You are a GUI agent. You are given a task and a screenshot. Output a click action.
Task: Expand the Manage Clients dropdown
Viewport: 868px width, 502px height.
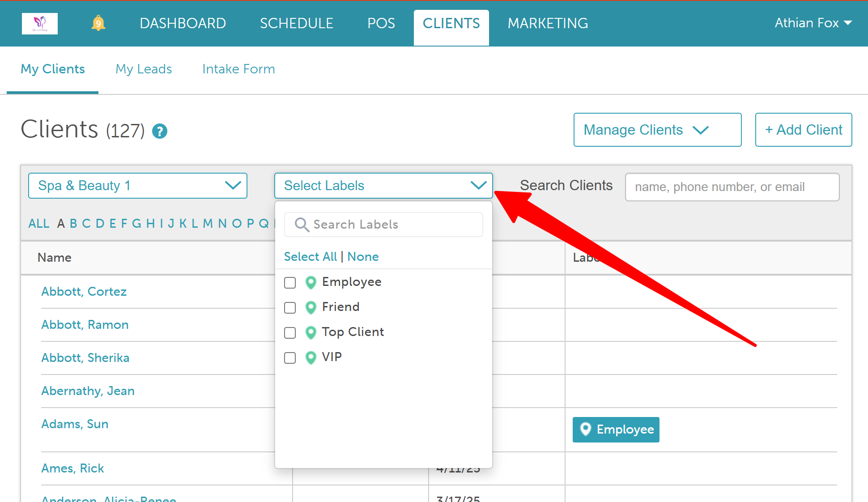[x=657, y=130]
